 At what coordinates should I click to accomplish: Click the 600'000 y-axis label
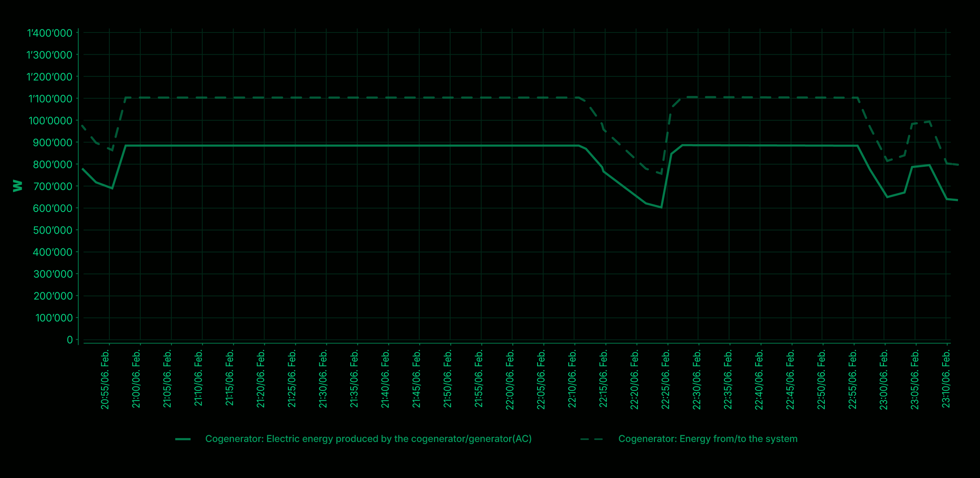pyautogui.click(x=52, y=208)
